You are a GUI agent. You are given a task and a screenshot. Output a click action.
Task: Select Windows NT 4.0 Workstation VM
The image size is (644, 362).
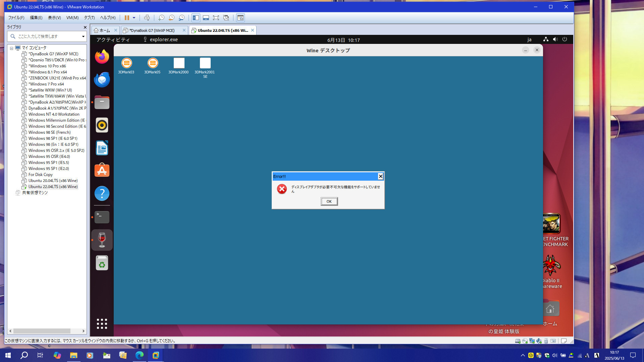point(51,114)
